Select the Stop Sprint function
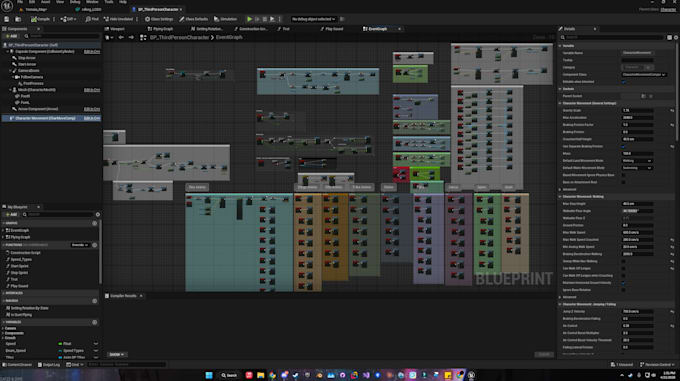This screenshot has height=381, width=680. (x=20, y=273)
